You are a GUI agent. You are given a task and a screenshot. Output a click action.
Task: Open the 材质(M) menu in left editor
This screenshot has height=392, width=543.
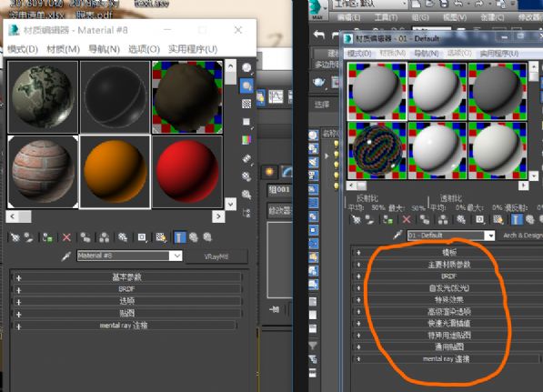point(63,49)
